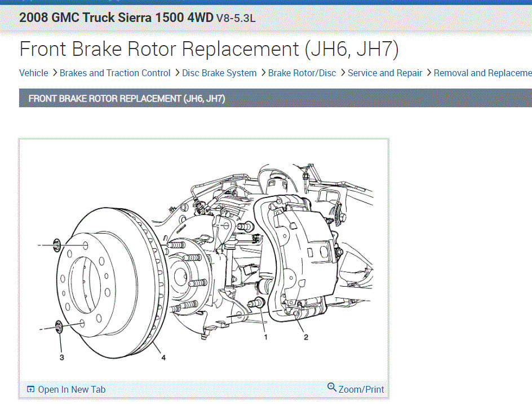Image resolution: width=532 pixels, height=404 pixels.
Task: Click callout number 4 in diagram
Action: click(x=163, y=358)
